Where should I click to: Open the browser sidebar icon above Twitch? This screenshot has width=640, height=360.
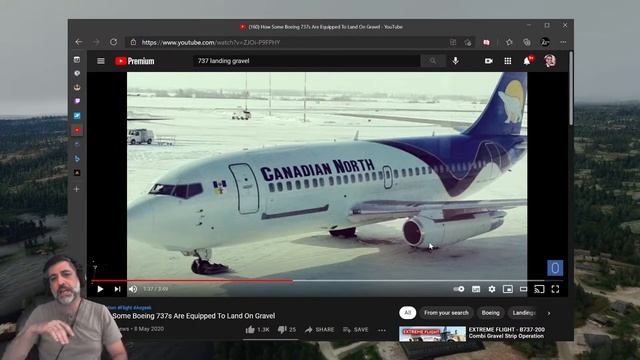[77, 87]
